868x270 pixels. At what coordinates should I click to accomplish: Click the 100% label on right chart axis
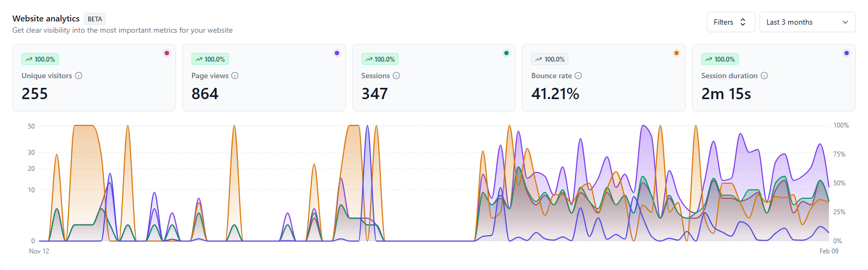(841, 125)
